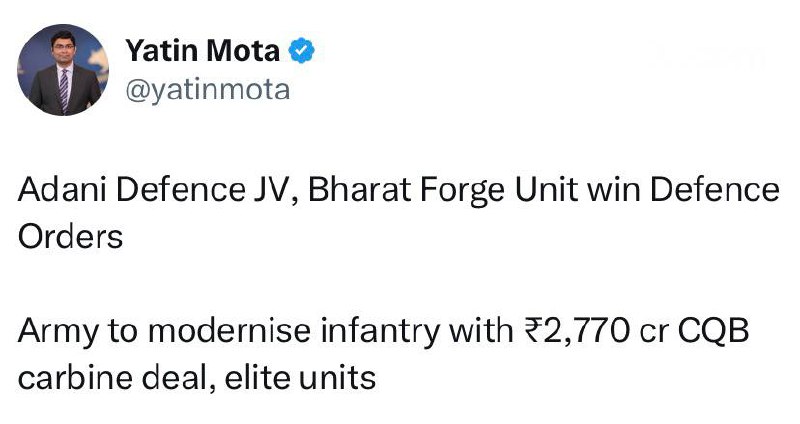Click the words "Bharat Forge Unit"
The height and width of the screenshot is (424, 800).
(421, 190)
